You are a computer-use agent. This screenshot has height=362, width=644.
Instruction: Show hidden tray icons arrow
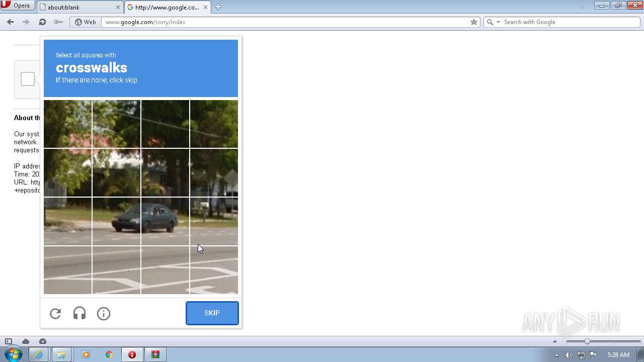(x=556, y=355)
